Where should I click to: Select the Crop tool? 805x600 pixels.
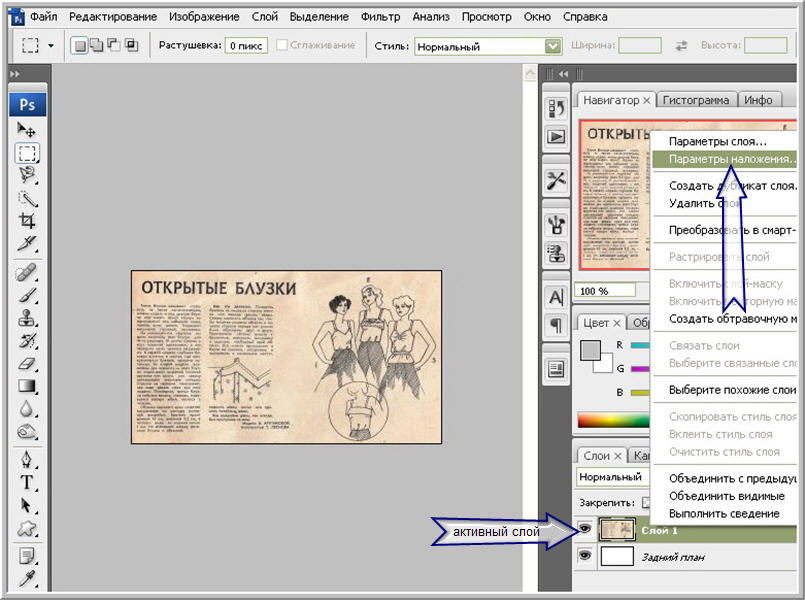pos(27,220)
